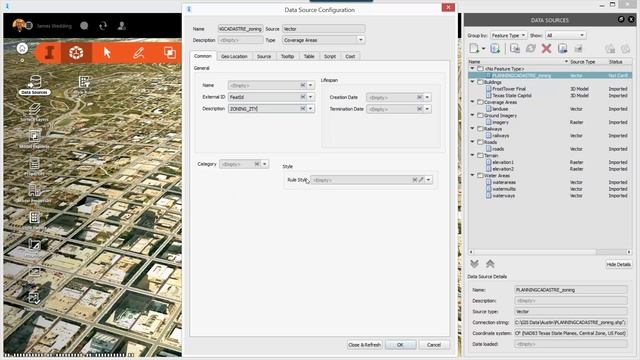This screenshot has width=640, height=360.
Task: Undock the Data Sources panel
Action: (x=621, y=19)
